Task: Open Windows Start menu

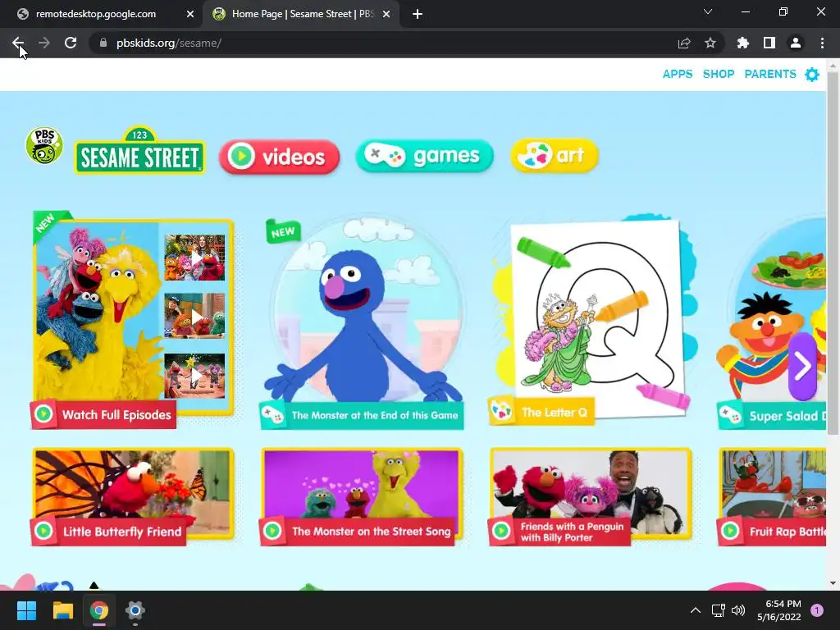Action: coord(26,610)
